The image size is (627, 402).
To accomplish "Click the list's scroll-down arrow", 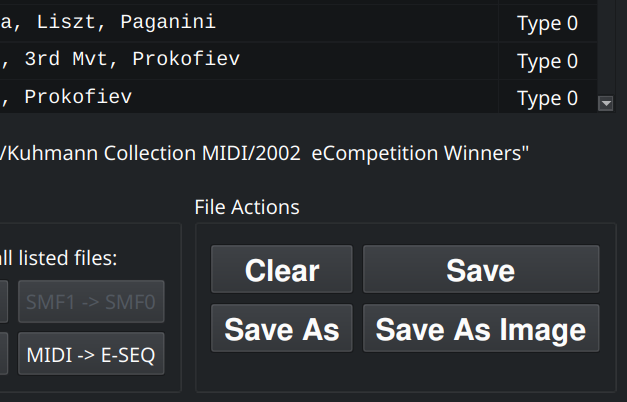I will pyautogui.click(x=605, y=103).
